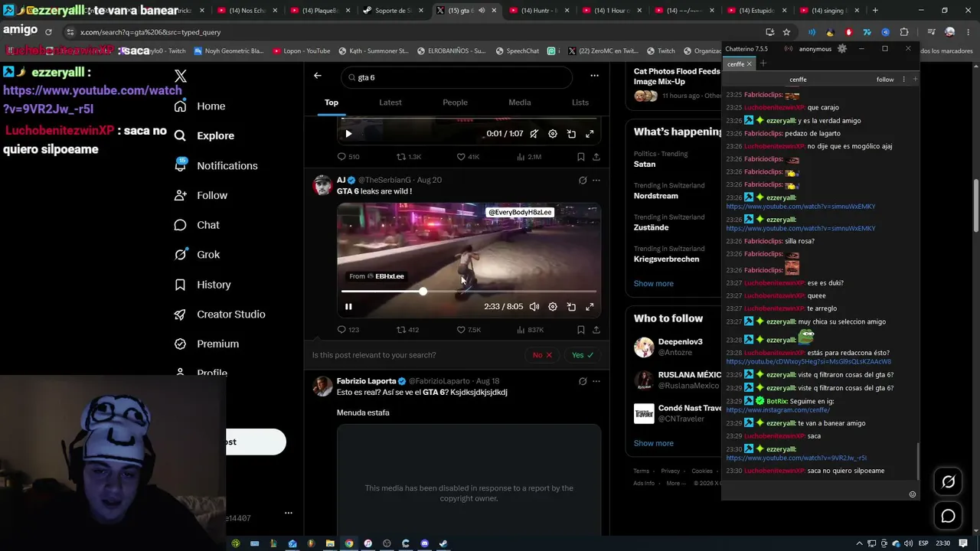Go back using the search back arrow

pos(318,76)
